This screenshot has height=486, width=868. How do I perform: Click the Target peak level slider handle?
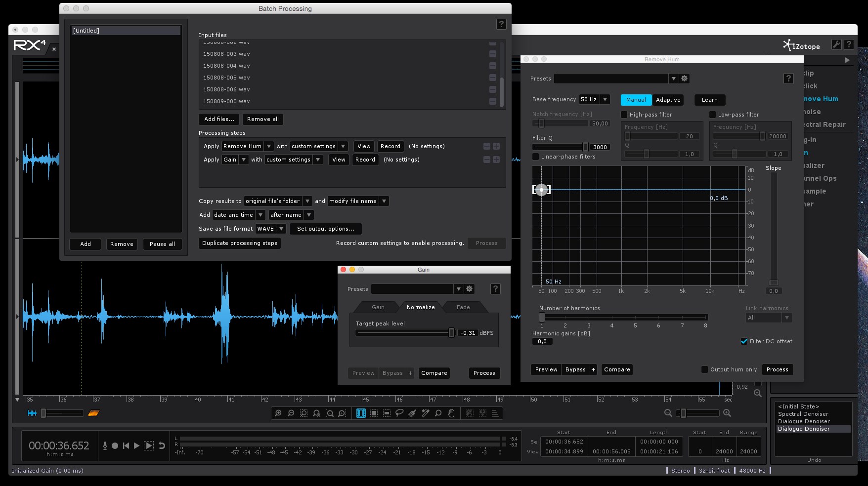click(451, 333)
